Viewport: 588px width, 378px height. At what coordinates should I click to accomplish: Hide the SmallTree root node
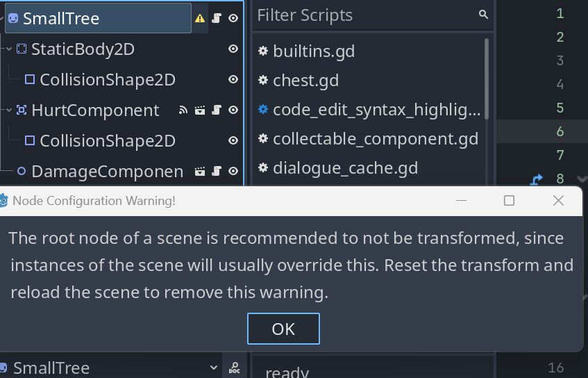click(x=233, y=18)
